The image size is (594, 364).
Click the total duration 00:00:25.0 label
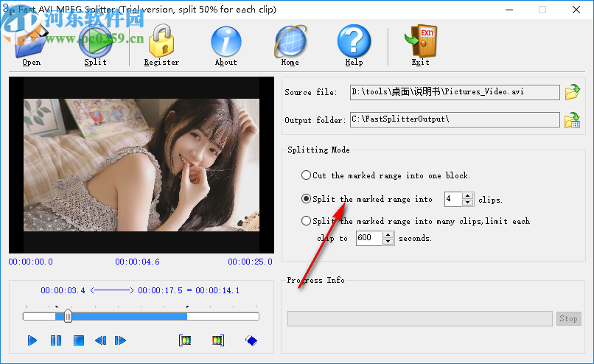point(250,262)
